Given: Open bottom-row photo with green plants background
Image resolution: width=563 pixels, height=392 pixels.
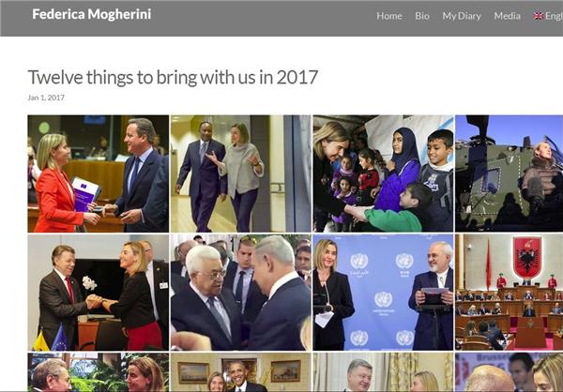Looking at the screenshot, I should coord(98,372).
